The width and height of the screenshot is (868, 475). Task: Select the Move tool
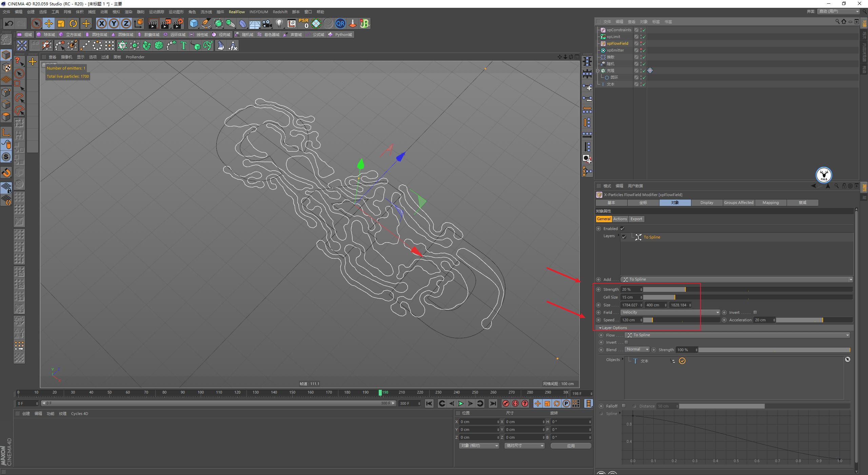pyautogui.click(x=48, y=23)
